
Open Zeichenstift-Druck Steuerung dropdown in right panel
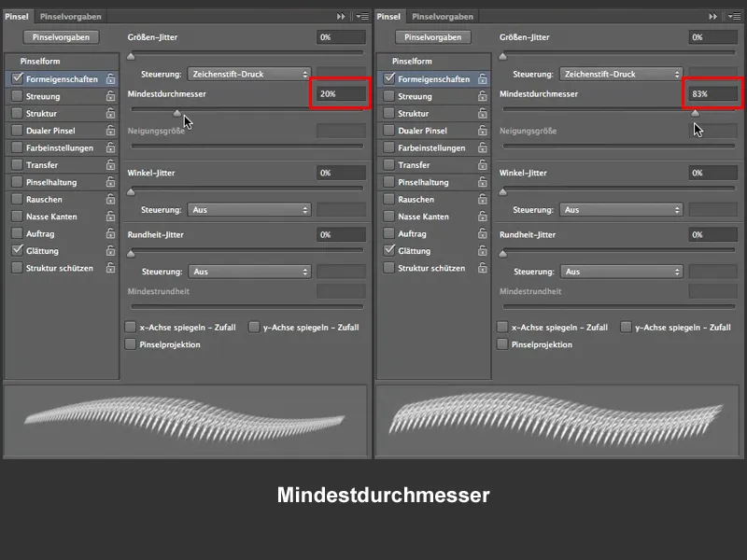point(622,74)
